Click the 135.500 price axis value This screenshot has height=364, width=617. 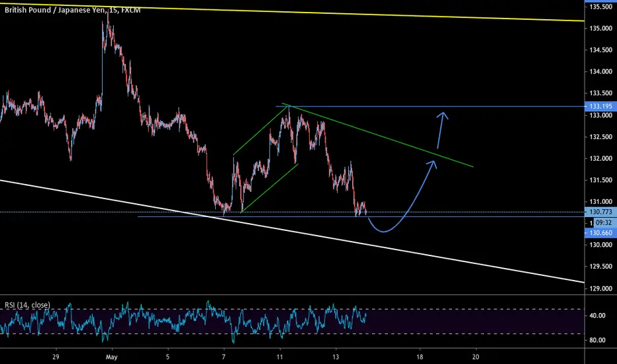(601, 7)
